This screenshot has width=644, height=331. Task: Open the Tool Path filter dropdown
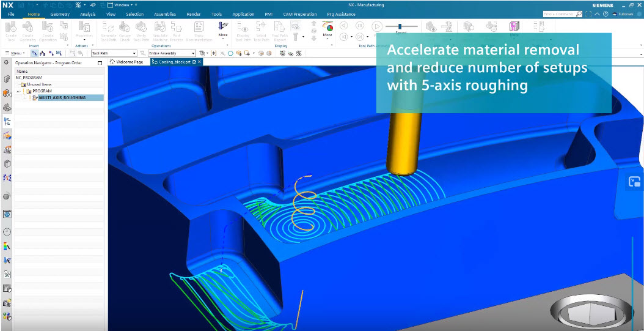pyautogui.click(x=114, y=53)
